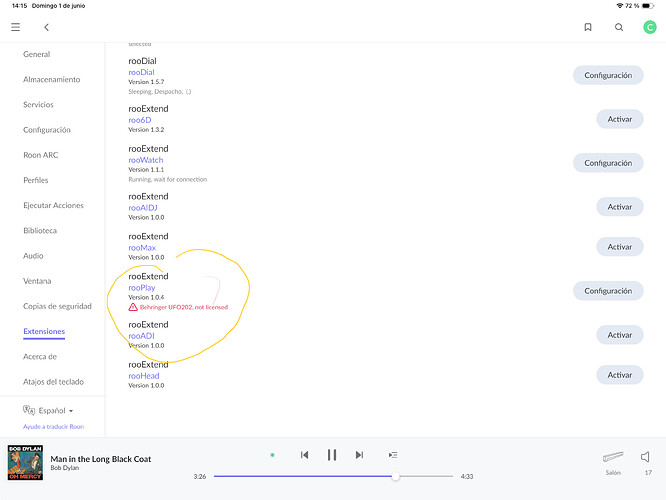Image resolution: width=666 pixels, height=500 pixels.
Task: Open the Ventana settings tab
Action: coord(37,281)
